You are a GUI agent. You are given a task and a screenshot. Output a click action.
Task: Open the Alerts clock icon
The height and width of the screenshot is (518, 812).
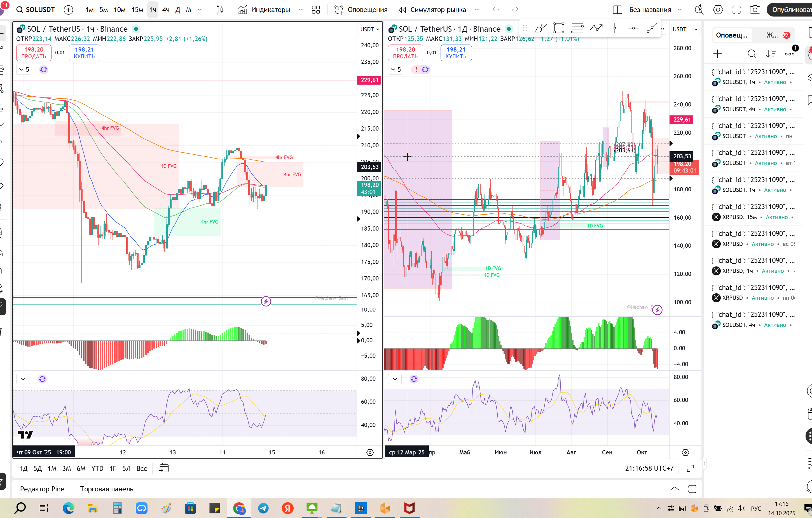339,10
